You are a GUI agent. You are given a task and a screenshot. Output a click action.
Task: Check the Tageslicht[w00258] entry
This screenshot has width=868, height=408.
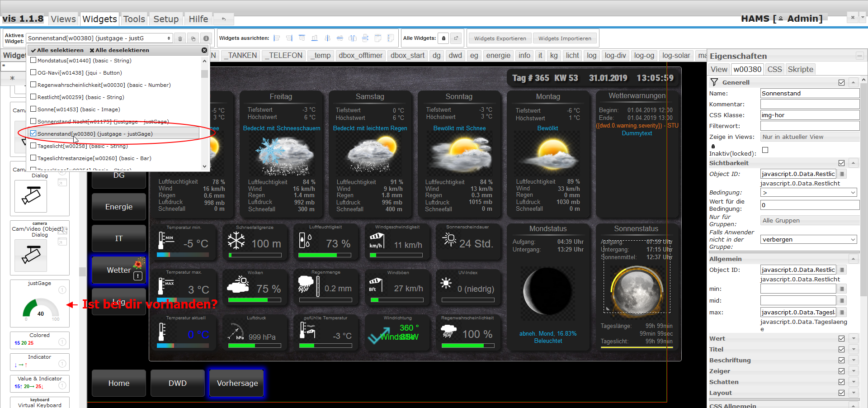click(33, 146)
